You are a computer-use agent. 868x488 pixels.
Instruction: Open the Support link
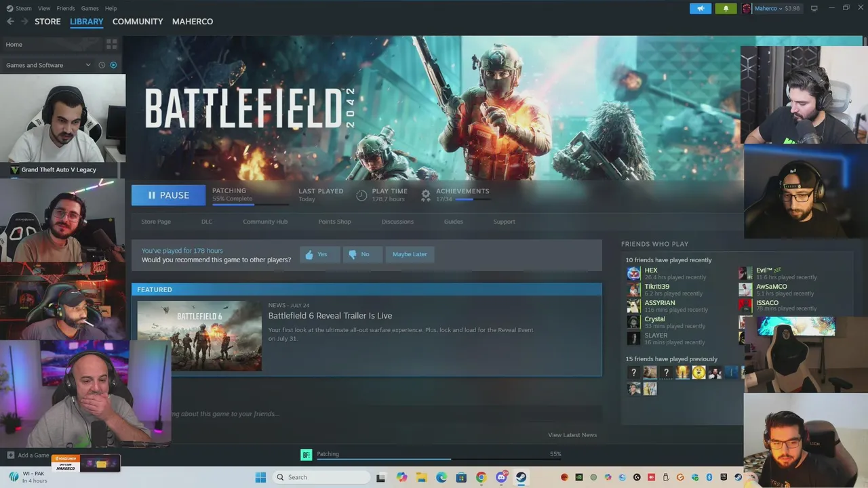(505, 222)
